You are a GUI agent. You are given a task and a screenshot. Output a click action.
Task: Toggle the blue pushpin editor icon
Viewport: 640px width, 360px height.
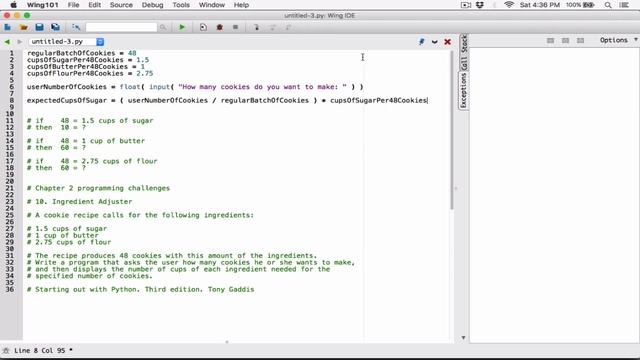(422, 42)
